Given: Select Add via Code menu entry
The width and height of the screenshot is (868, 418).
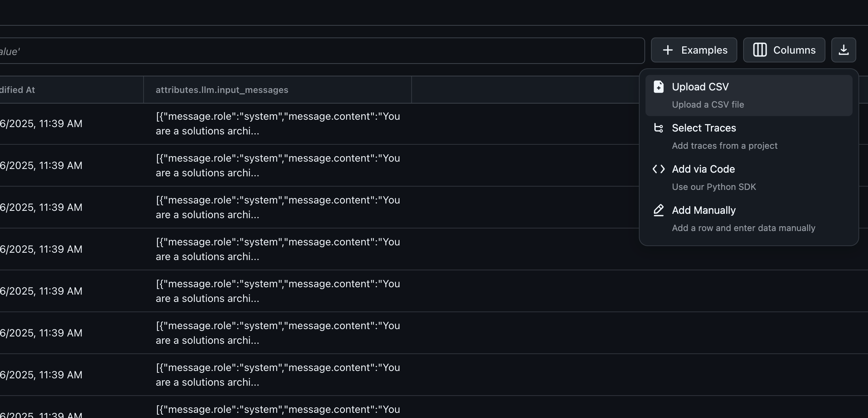Looking at the screenshot, I should tap(749, 178).
